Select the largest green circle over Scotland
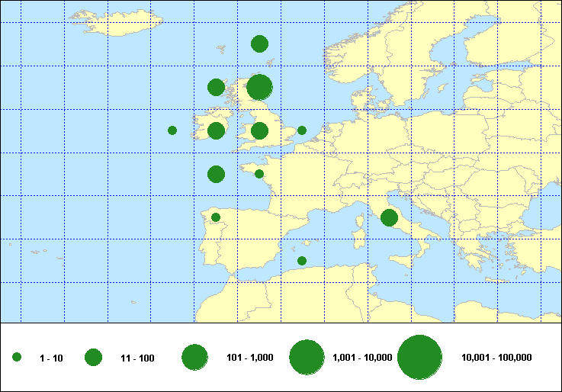Viewport: 562px width, 392px height. pos(259,87)
